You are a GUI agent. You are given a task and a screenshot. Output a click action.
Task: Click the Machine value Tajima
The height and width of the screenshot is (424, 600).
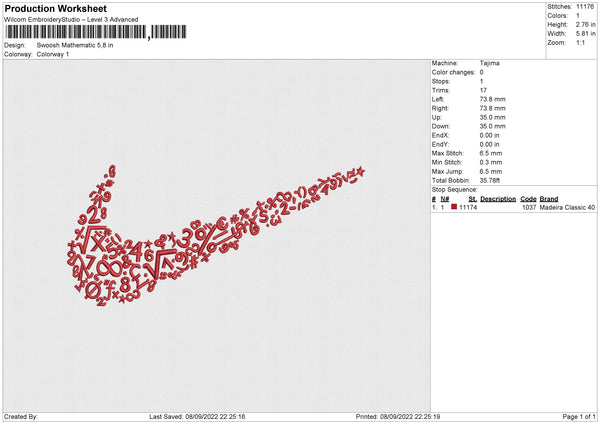pyautogui.click(x=491, y=62)
